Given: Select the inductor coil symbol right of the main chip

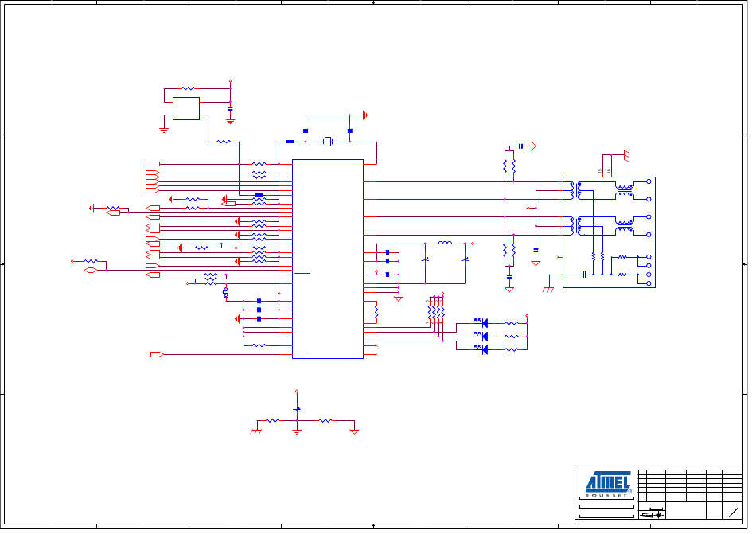Looking at the screenshot, I should coord(445,243).
